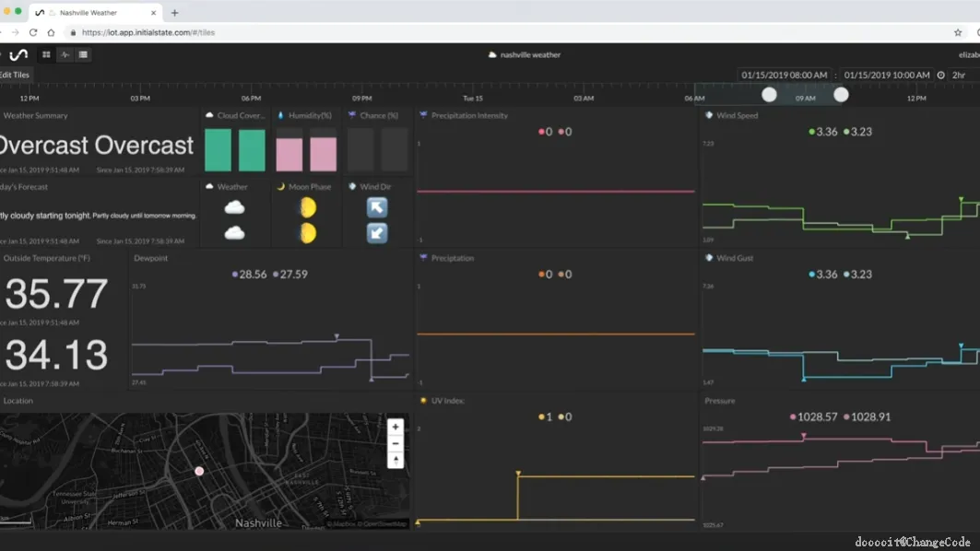The width and height of the screenshot is (980, 551).
Task: Click the Tue 15 timeline marker
Action: (473, 98)
